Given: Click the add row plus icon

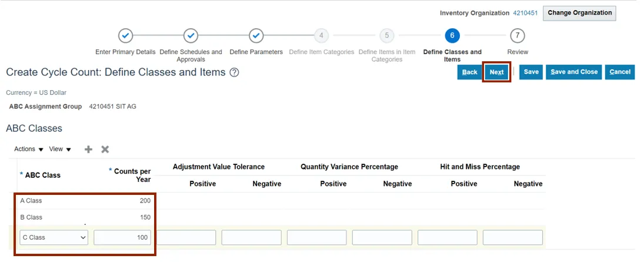Looking at the screenshot, I should [x=88, y=150].
